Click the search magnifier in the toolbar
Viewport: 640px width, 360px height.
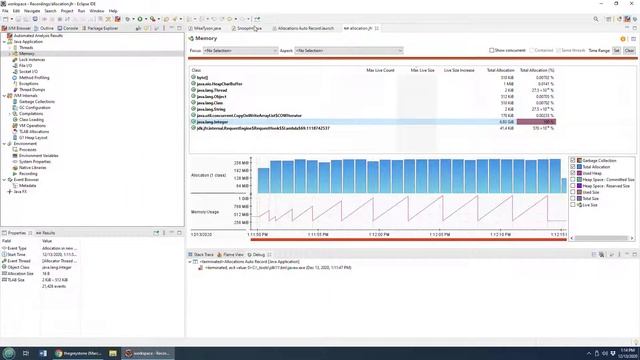coord(596,19)
